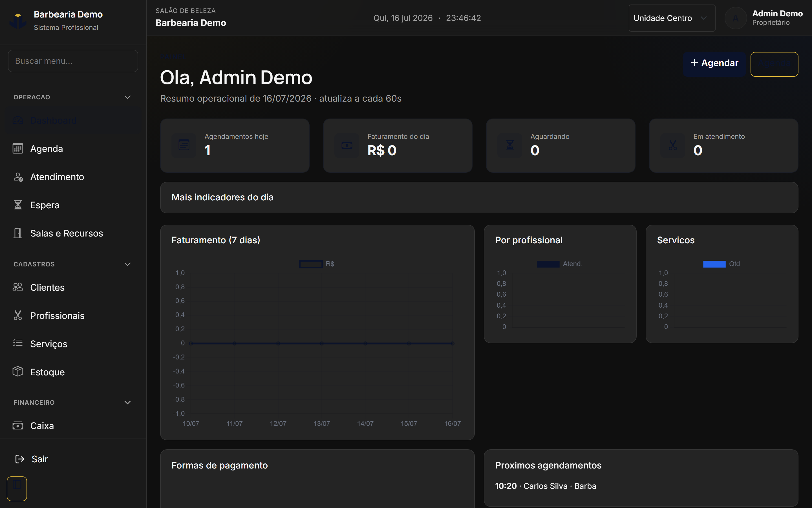The image size is (812, 508).
Task: Click the Dashboard gauge icon in sidebar
Action: coord(18,120)
